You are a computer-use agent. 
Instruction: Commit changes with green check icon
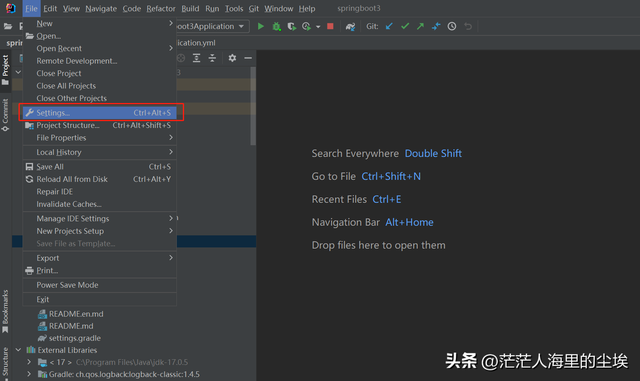pos(404,27)
